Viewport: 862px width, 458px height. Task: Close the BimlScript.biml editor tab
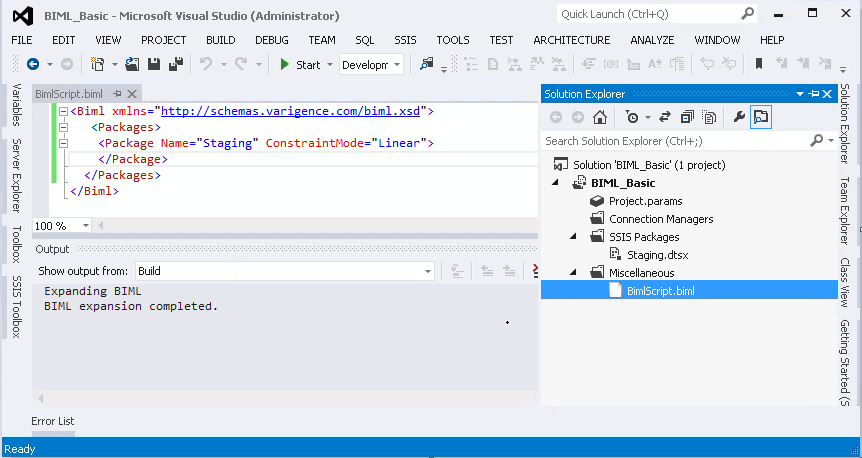click(x=131, y=94)
